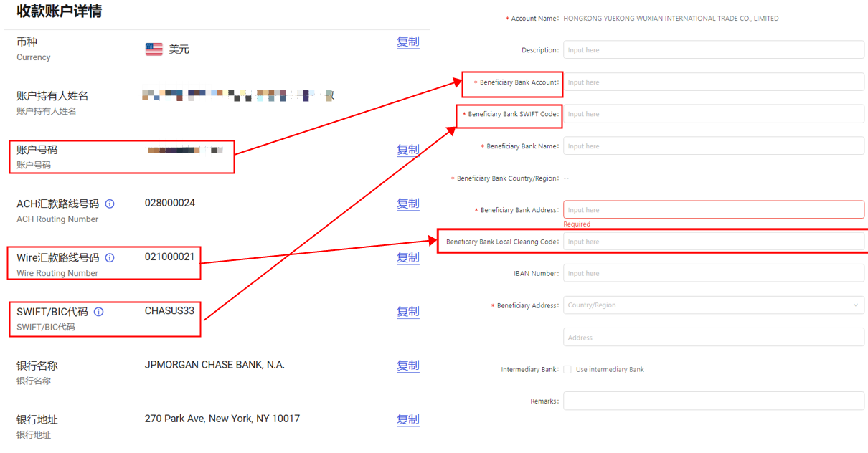This screenshot has height=453, width=868.
Task: Click the US flag currency icon
Action: 154,49
